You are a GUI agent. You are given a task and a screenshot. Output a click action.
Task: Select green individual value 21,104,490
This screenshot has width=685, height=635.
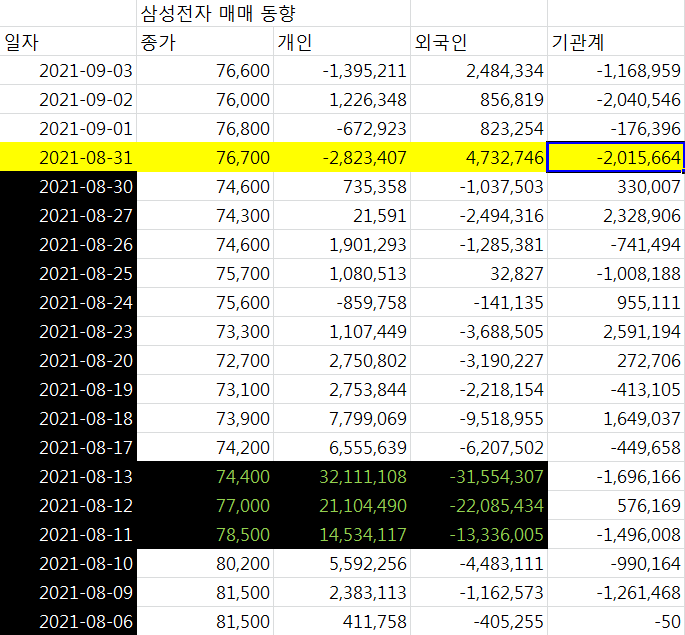coord(342,505)
